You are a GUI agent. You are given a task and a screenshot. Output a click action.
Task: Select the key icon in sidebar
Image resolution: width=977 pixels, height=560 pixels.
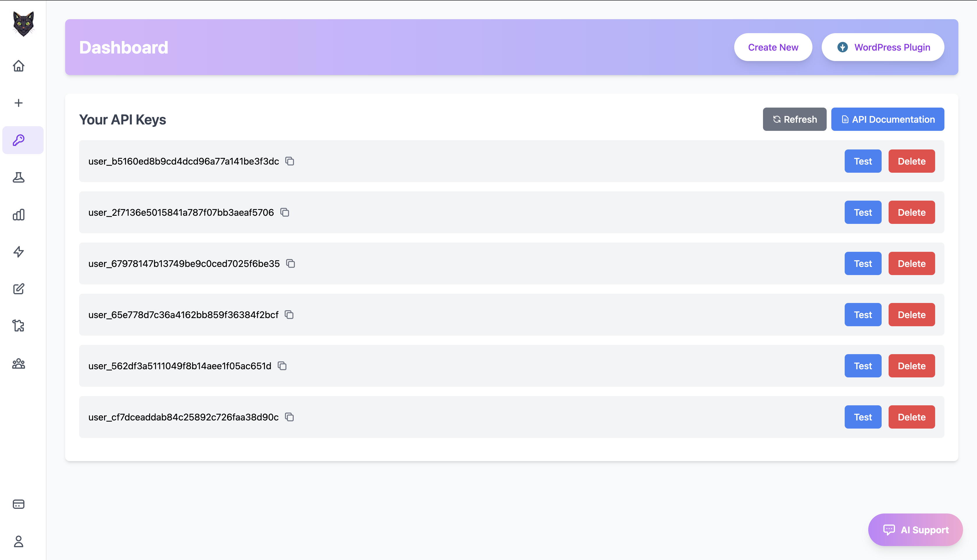pos(18,140)
